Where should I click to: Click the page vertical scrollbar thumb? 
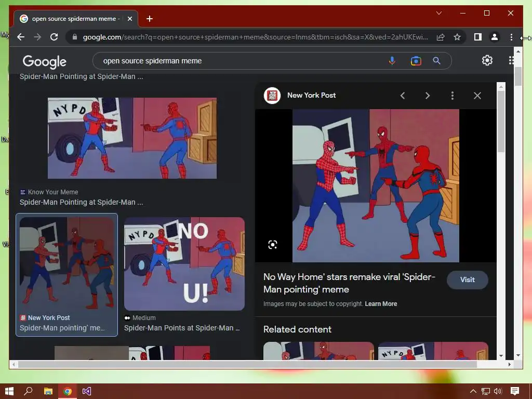pyautogui.click(x=518, y=76)
